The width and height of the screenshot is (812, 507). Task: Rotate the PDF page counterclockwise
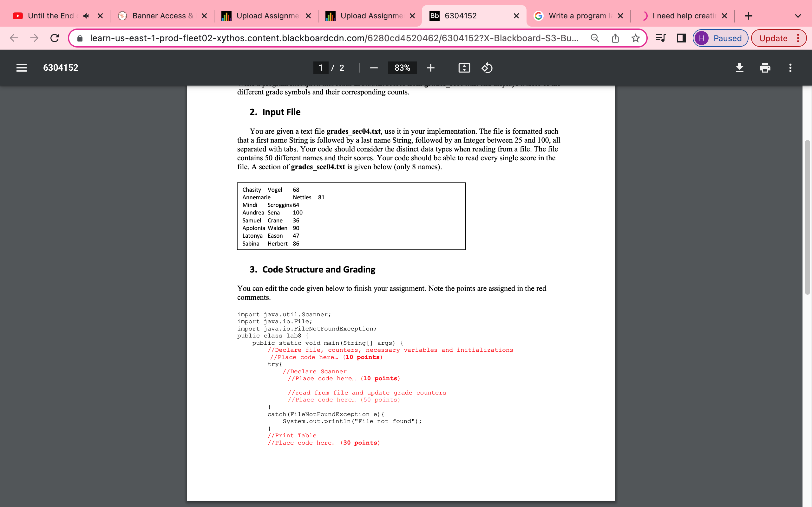487,68
